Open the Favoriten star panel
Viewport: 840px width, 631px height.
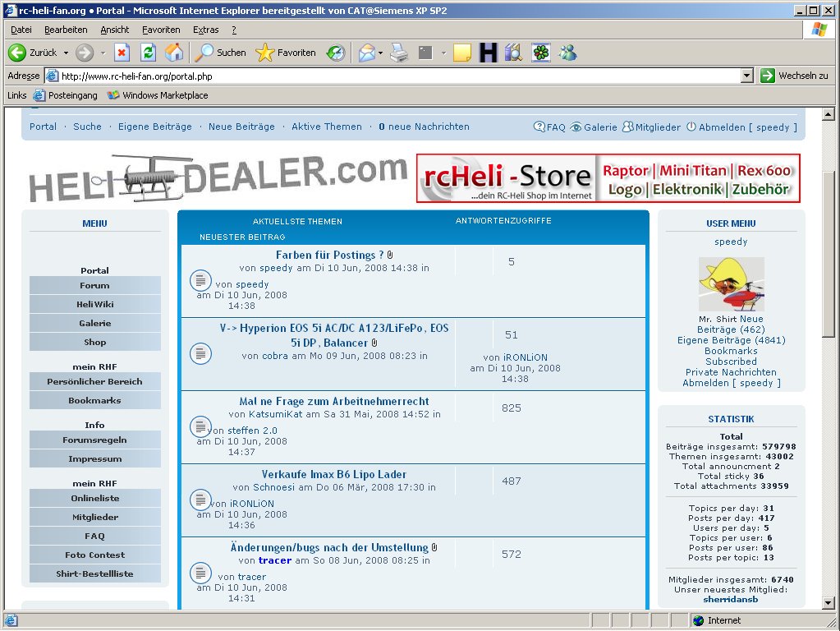286,53
